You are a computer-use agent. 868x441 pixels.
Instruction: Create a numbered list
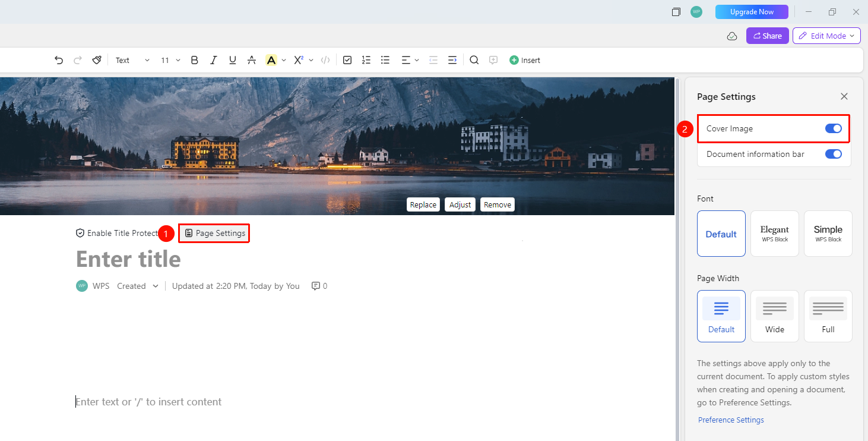point(366,60)
